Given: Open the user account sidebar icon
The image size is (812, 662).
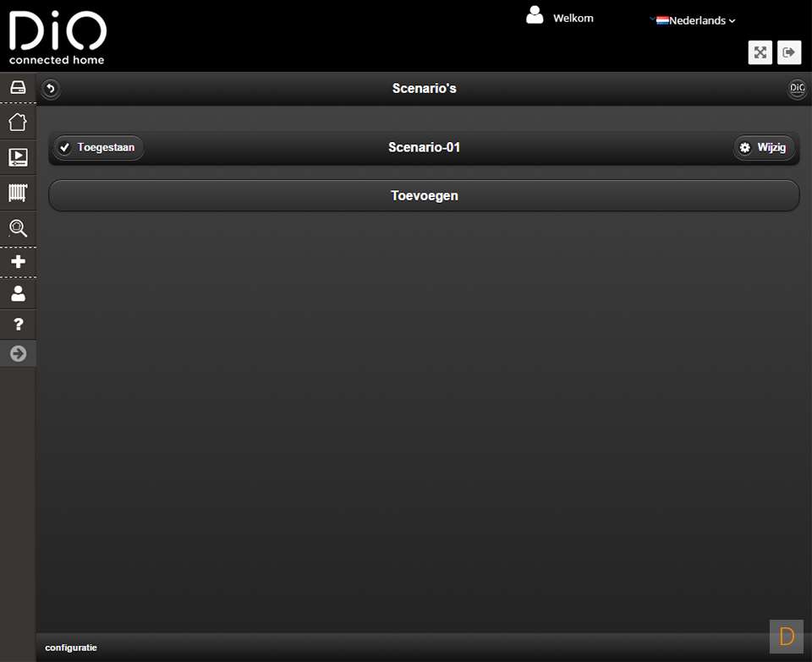Looking at the screenshot, I should tap(18, 293).
